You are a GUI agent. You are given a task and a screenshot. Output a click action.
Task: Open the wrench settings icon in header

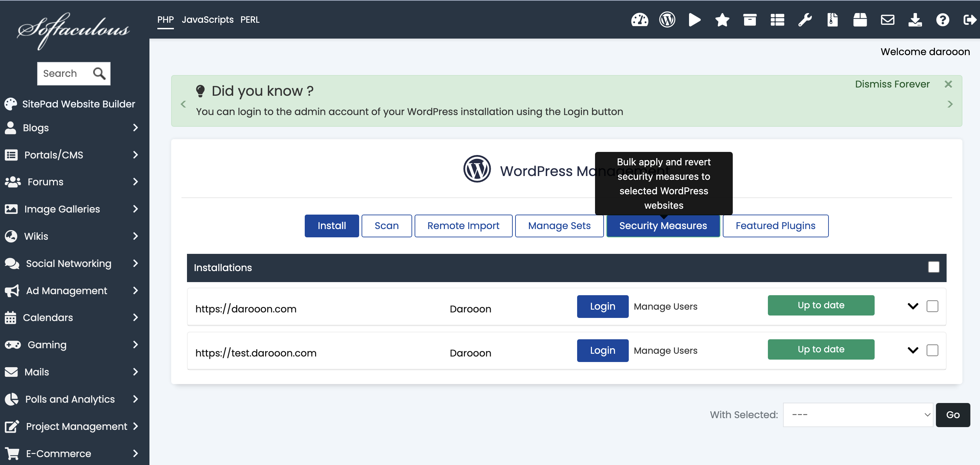(805, 19)
